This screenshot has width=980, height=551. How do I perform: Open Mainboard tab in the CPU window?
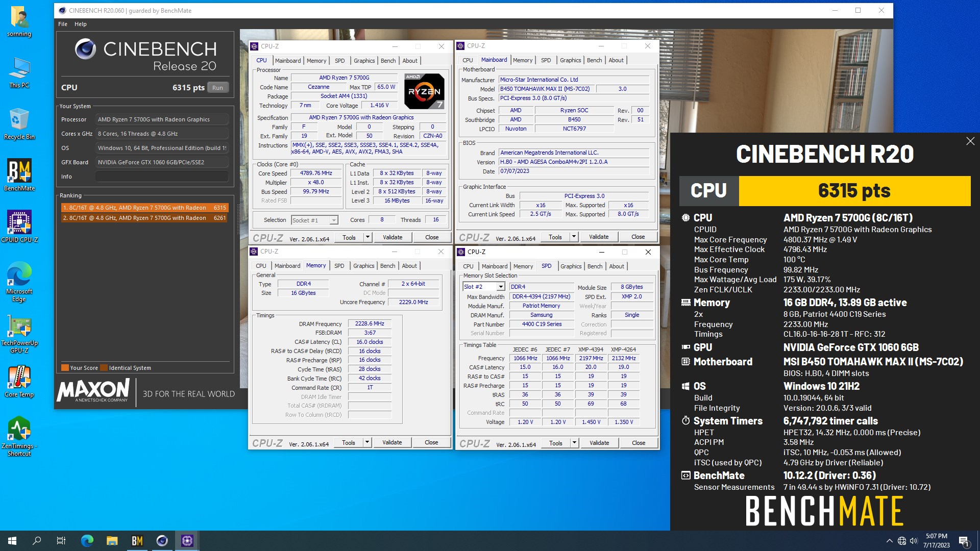(288, 61)
